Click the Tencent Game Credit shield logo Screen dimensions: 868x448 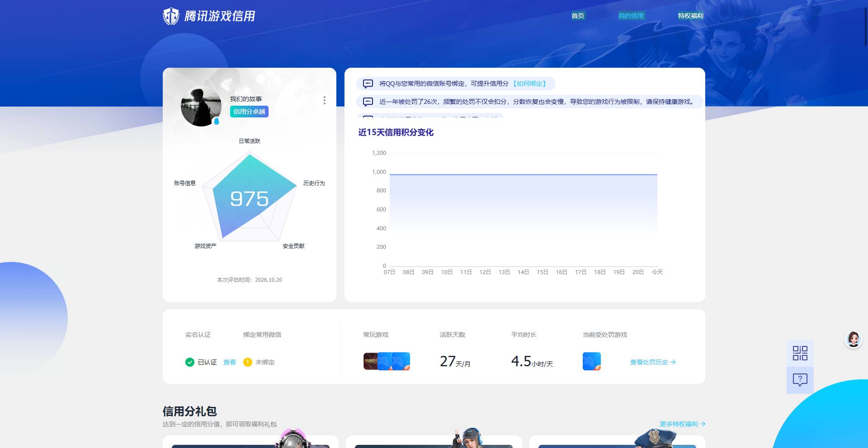(x=171, y=16)
